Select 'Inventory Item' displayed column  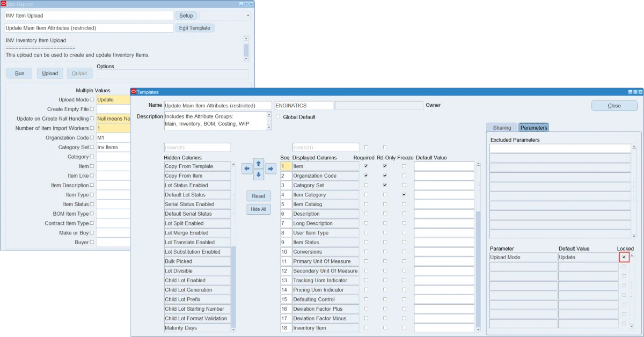[326, 328]
